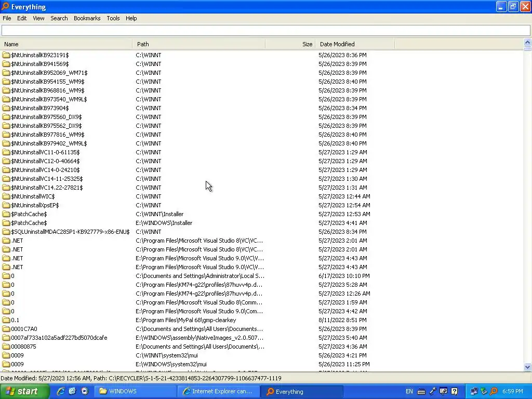Screen dimensions: 532x399
Task: Click folder icon of 0.1
Action: [x=6, y=320]
